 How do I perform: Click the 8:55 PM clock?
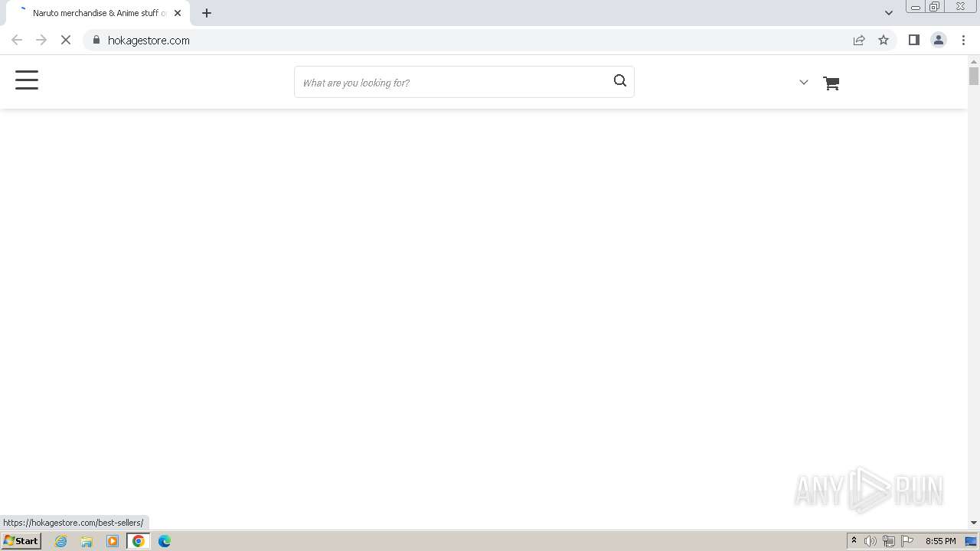[x=940, y=541]
